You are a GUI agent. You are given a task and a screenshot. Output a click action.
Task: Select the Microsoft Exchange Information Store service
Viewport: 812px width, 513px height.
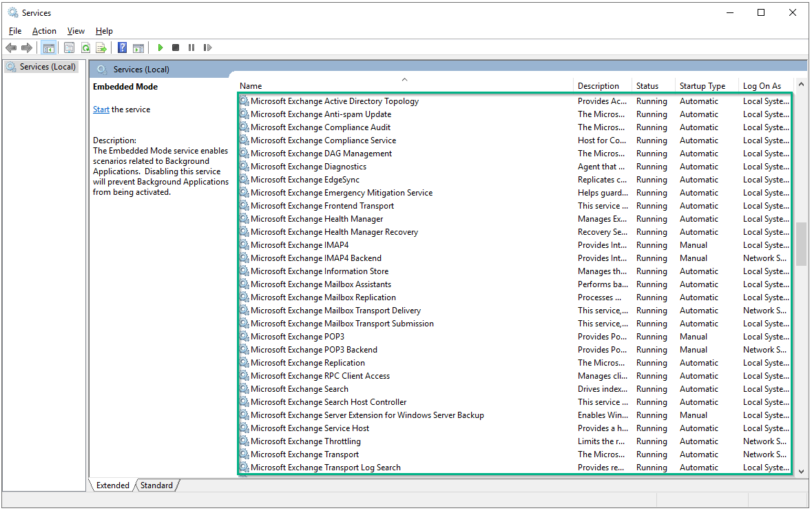[x=319, y=271]
